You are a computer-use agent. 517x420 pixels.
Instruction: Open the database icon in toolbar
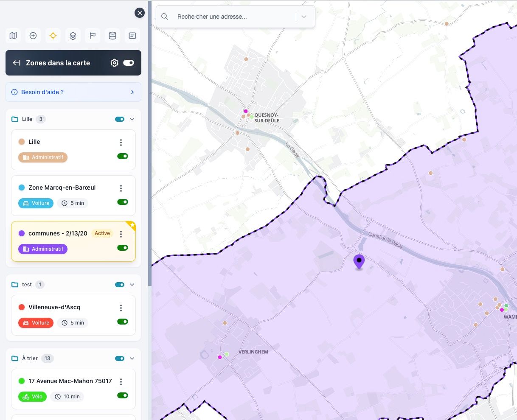(x=112, y=36)
